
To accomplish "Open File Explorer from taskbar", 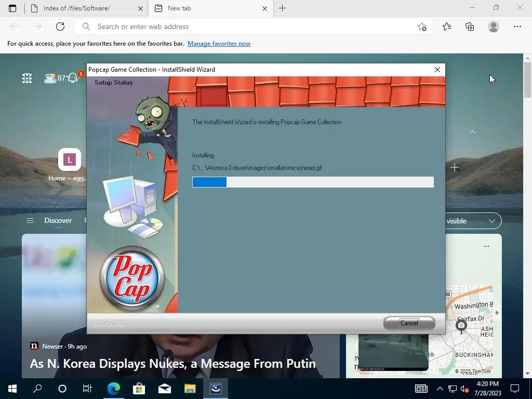I will pyautogui.click(x=190, y=389).
